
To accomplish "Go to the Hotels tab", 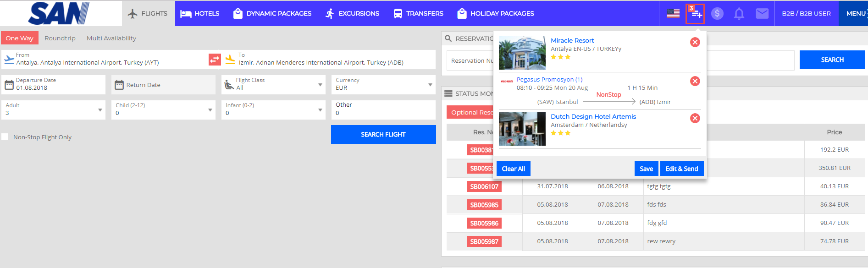I will tap(200, 13).
